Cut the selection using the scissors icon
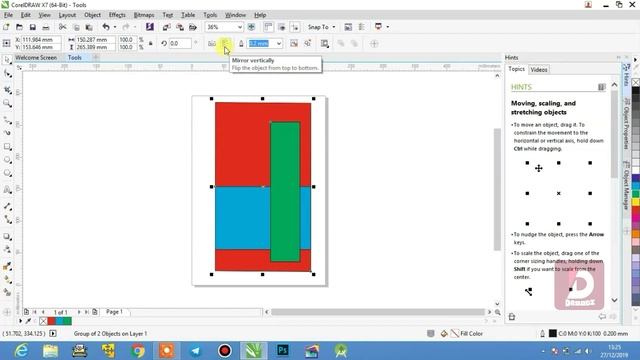Image resolution: width=640 pixels, height=360 pixels. point(62,27)
